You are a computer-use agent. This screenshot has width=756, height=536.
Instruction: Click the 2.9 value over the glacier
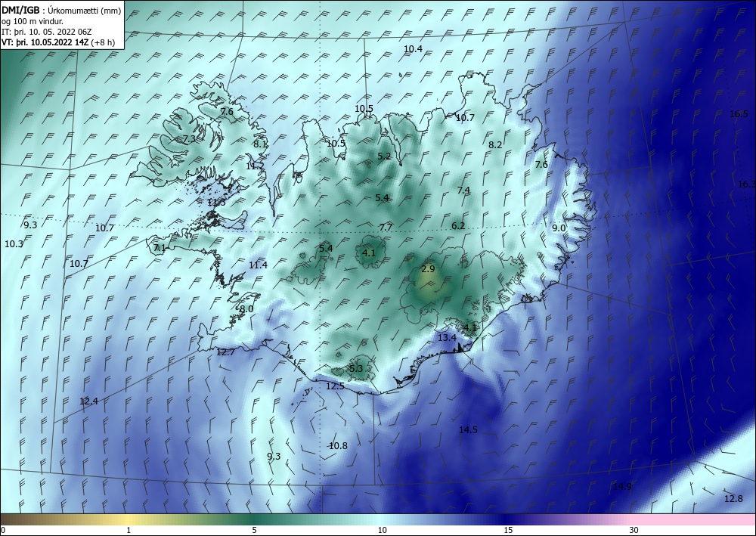(x=428, y=269)
